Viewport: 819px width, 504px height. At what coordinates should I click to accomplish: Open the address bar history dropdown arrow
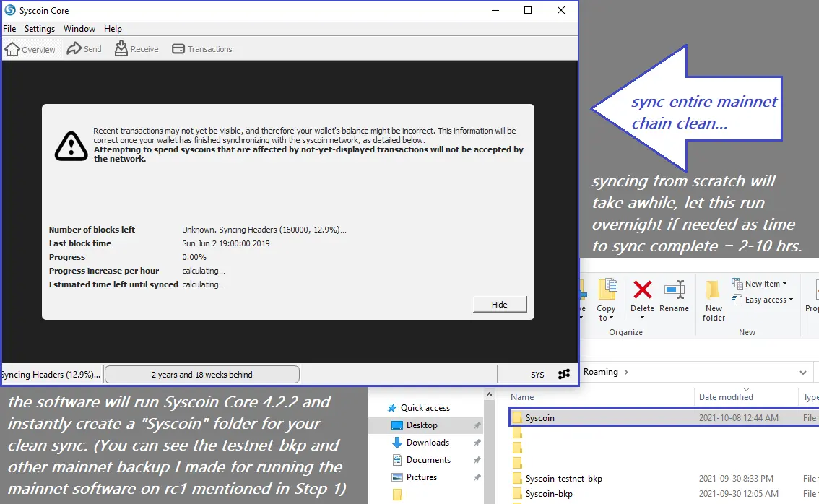(x=803, y=373)
